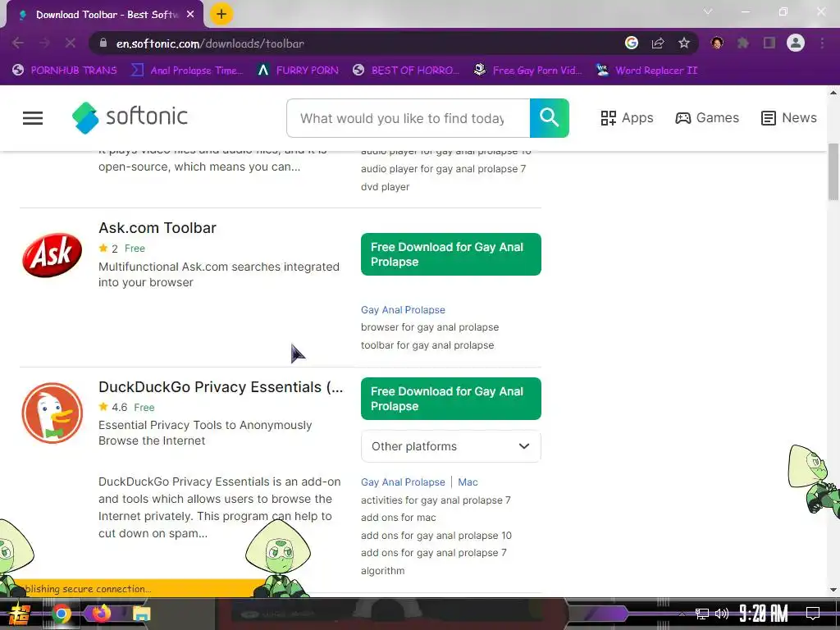This screenshot has width=840, height=630.
Task: Open 'browser for gay anal prolapse' link
Action: (430, 327)
